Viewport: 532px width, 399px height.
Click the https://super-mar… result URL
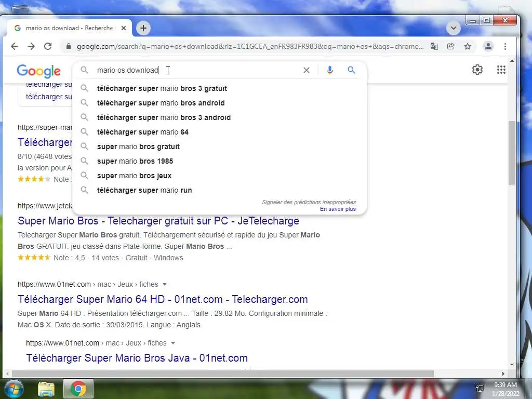[x=45, y=128]
